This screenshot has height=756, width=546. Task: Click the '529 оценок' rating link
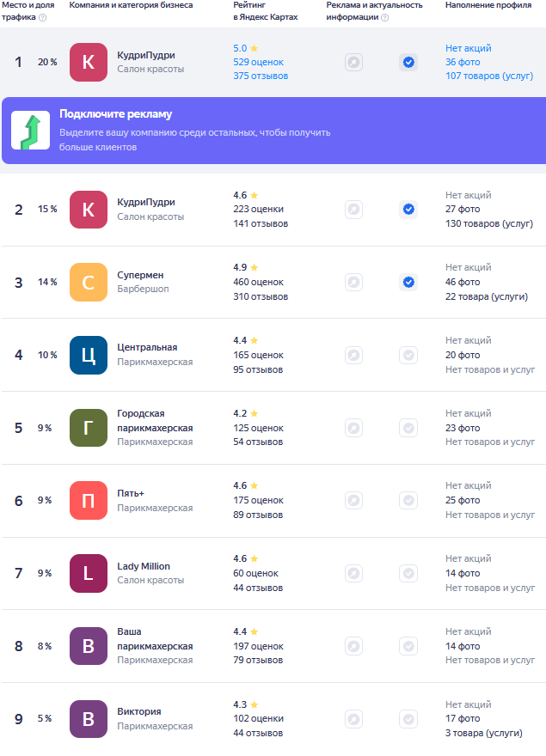click(x=258, y=63)
